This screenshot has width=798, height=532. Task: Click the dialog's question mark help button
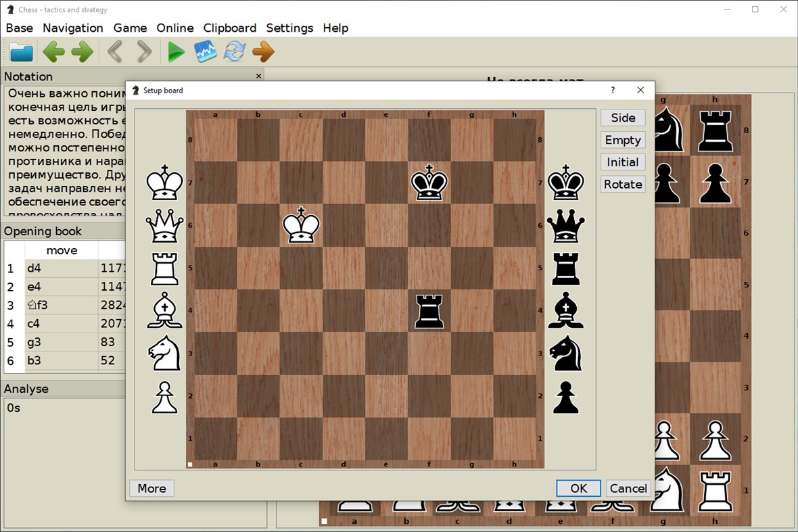(x=612, y=90)
